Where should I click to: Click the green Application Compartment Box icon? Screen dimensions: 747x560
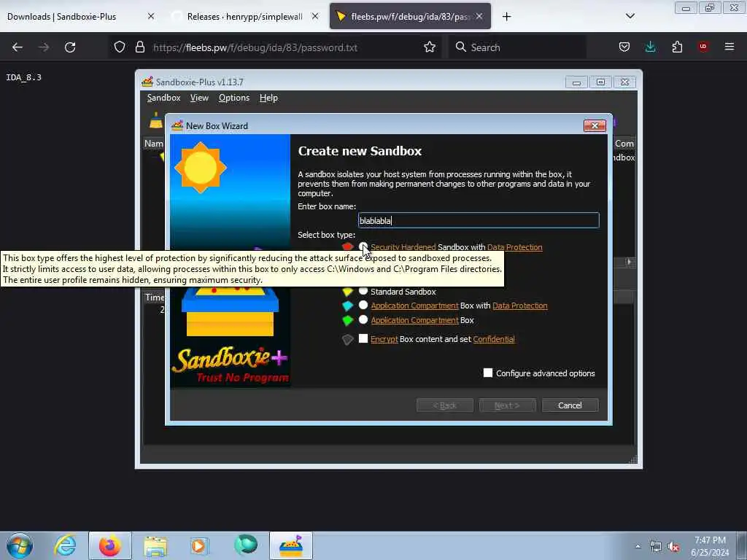[x=347, y=321]
